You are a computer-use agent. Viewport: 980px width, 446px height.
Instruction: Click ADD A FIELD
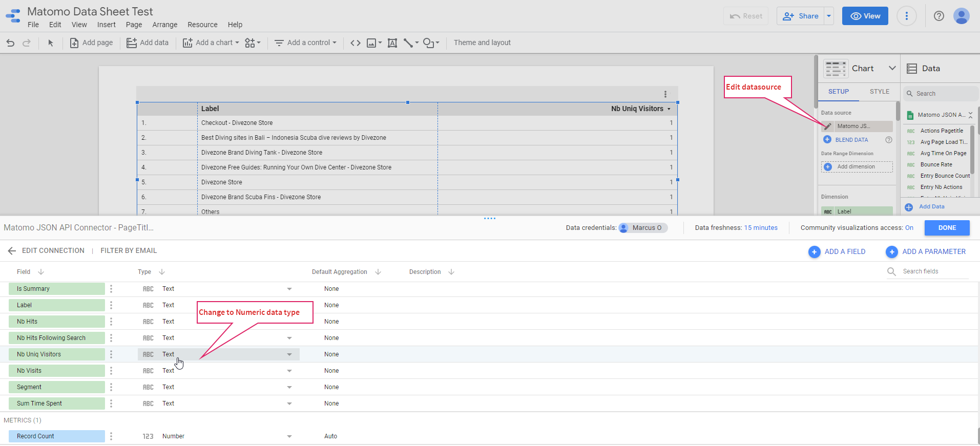[x=837, y=251]
